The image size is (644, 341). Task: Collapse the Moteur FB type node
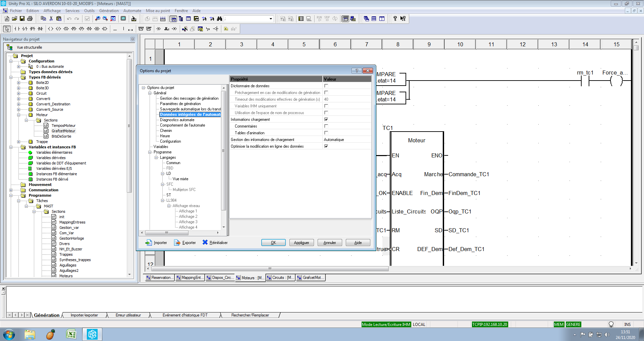(x=19, y=115)
